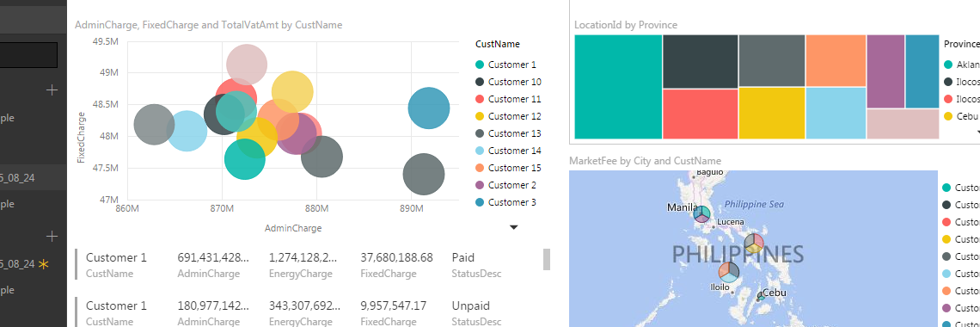Select the Customer 12 legend entry
This screenshot has height=327, width=980.
[x=508, y=116]
